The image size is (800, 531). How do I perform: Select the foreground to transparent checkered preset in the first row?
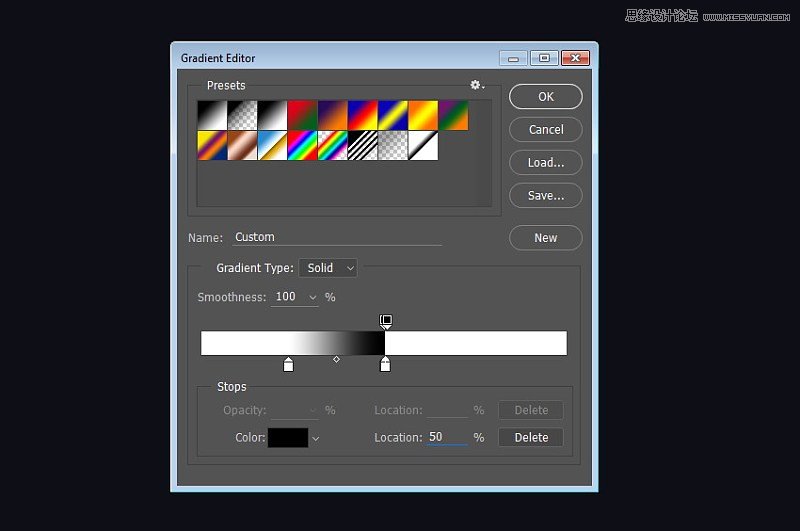[242, 115]
